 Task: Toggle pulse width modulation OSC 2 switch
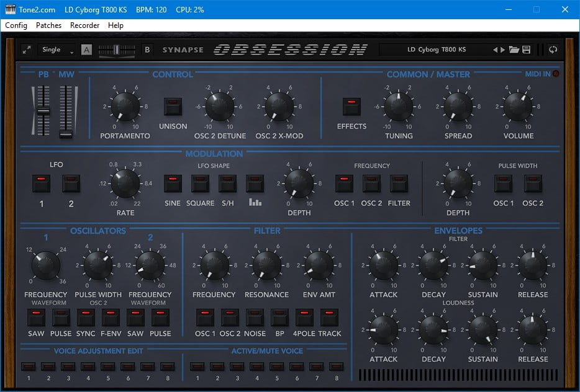[533, 184]
